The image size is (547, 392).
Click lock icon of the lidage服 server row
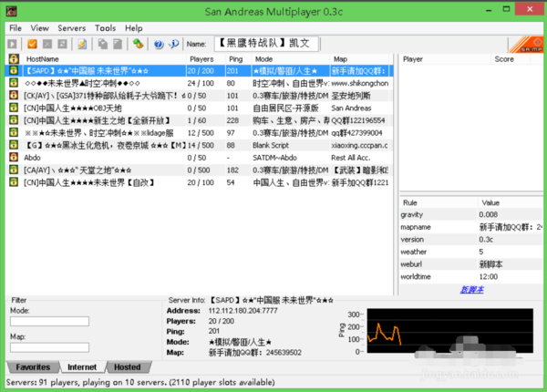[x=14, y=132]
